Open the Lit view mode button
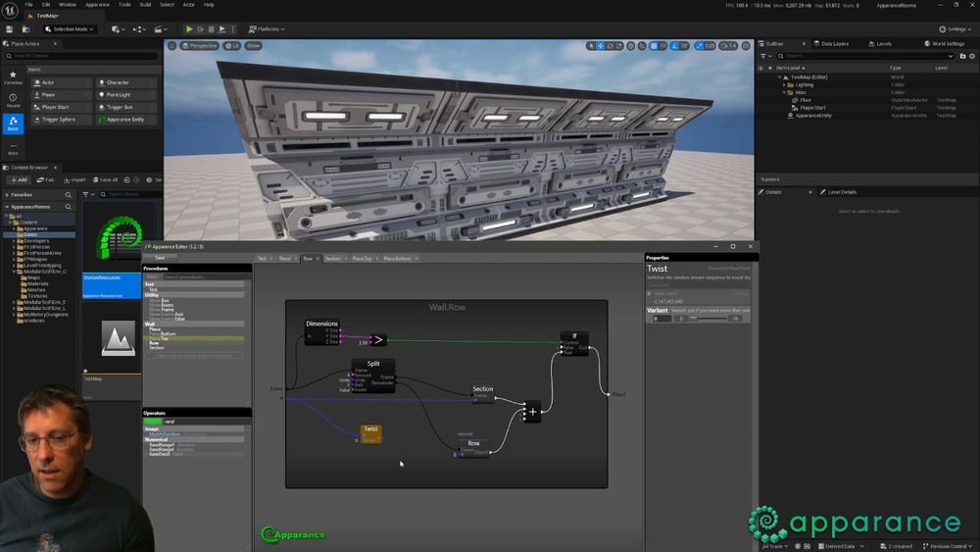The height and width of the screenshot is (552, 980). coord(232,46)
